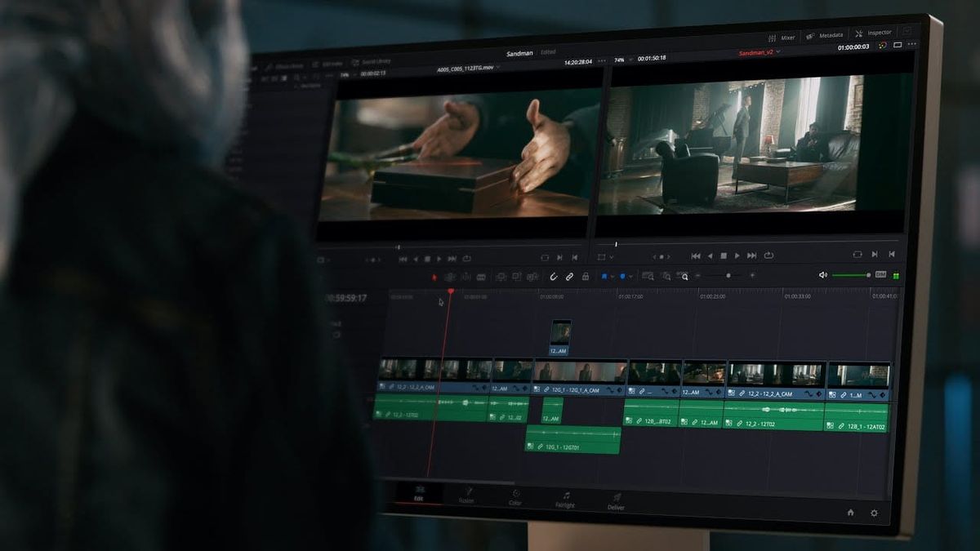
Task: Mute audio with the speaker icon
Action: pyautogui.click(x=822, y=275)
